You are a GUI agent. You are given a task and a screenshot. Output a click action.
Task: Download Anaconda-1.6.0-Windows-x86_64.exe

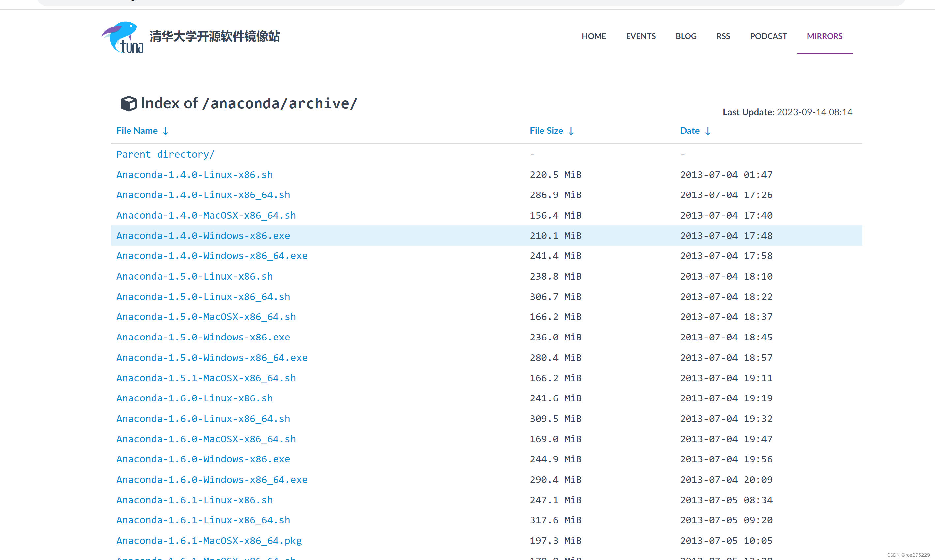(x=212, y=479)
